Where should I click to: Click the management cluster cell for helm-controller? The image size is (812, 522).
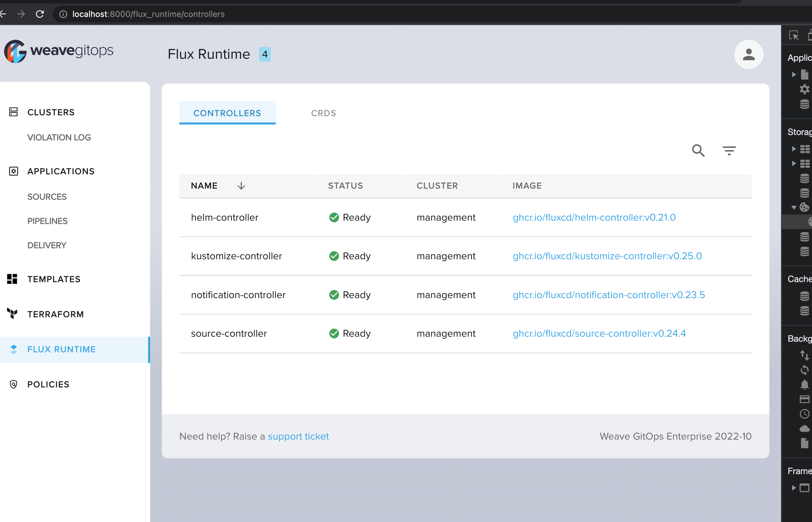pyautogui.click(x=446, y=218)
